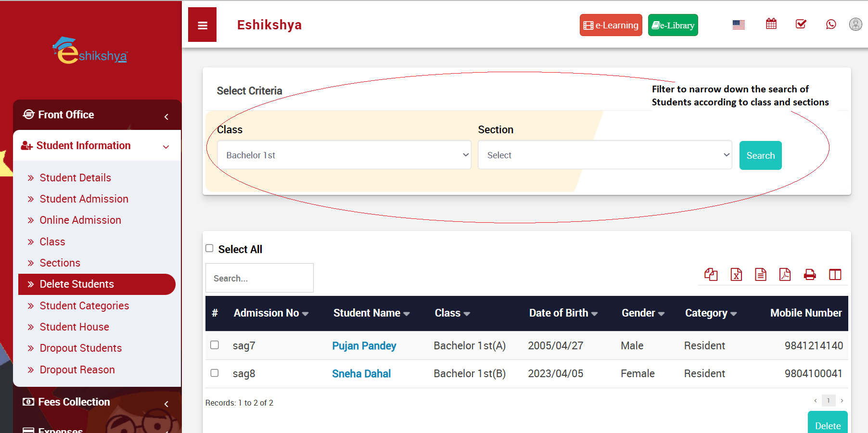Open the user profile avatar
Screen dimensions: 868x433
pos(855,24)
